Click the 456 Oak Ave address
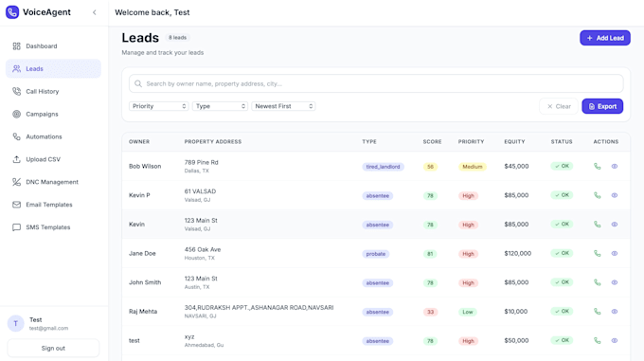Viewport: 644px width, 361px height. [203, 250]
